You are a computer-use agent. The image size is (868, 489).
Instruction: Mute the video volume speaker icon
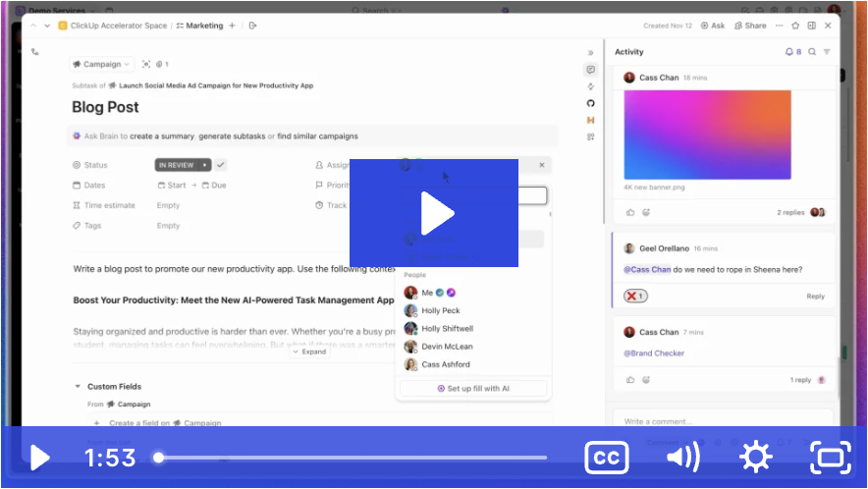pos(683,458)
